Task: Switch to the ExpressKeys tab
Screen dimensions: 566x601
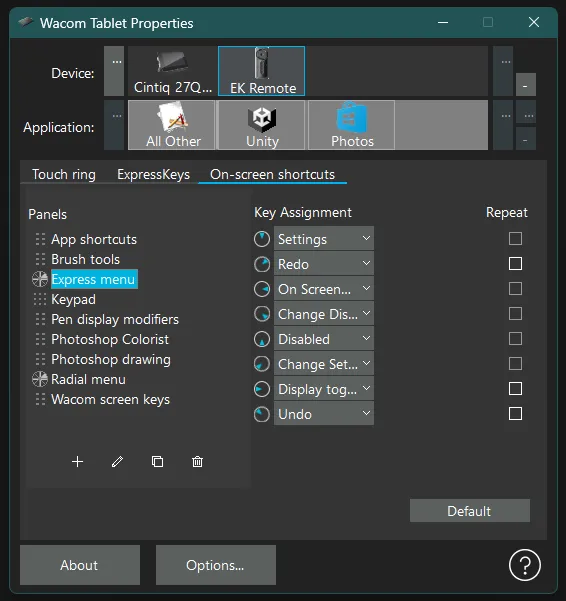Action: (x=153, y=174)
